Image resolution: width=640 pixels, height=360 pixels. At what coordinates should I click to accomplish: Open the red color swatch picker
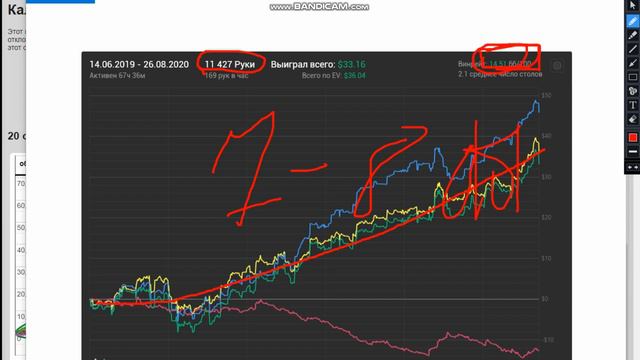(x=633, y=138)
